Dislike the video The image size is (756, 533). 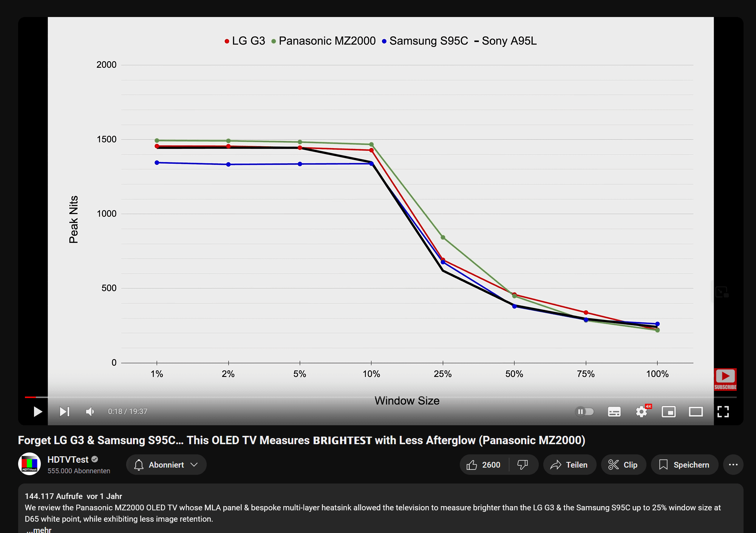point(523,465)
